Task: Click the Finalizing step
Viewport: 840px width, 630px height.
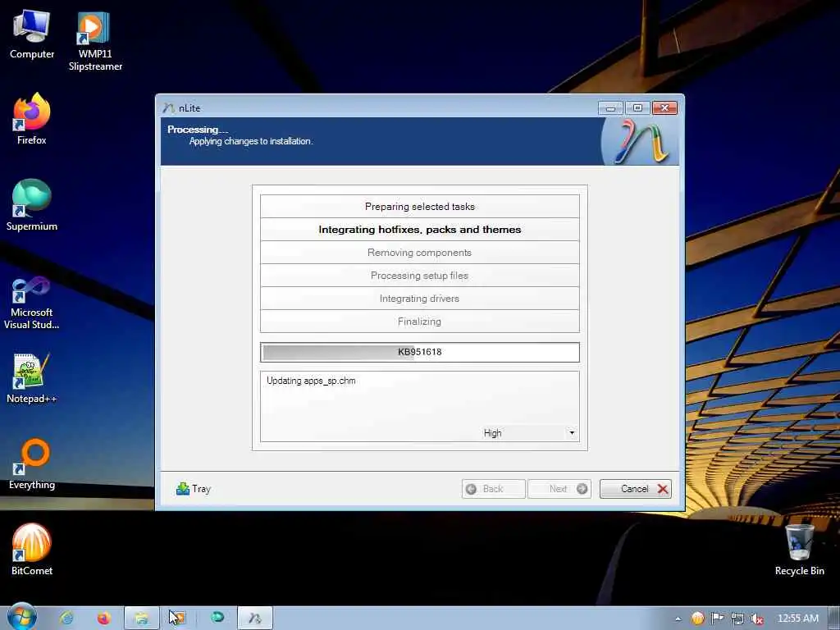Action: tap(419, 322)
